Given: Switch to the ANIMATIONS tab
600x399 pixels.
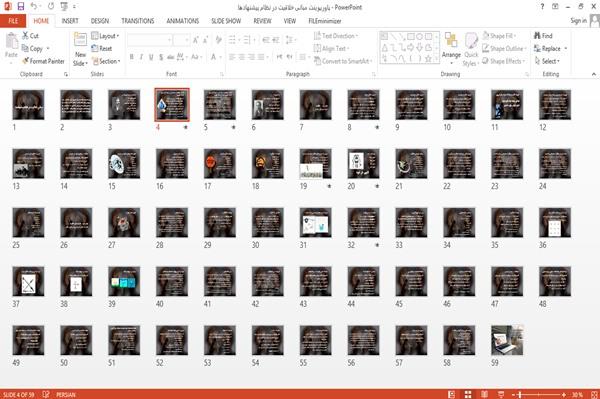Looking at the screenshot, I should tap(183, 21).
